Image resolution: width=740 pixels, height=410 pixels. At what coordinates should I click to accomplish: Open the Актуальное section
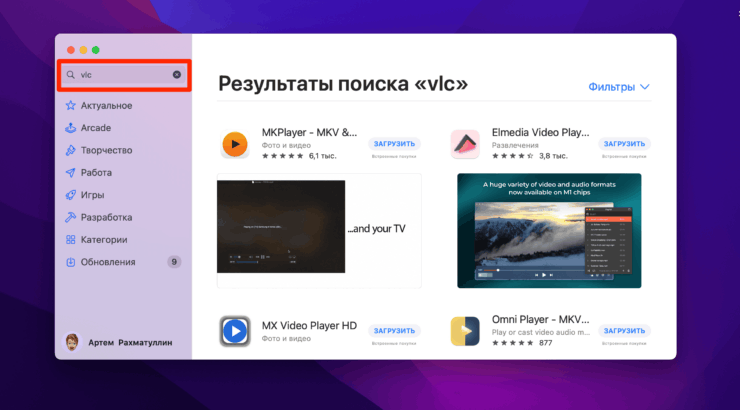[x=106, y=106]
